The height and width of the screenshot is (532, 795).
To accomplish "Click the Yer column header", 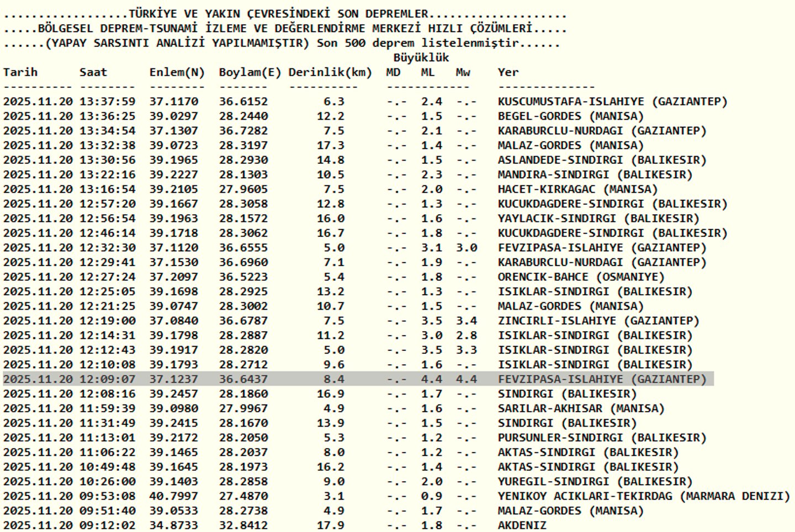I will (x=508, y=72).
